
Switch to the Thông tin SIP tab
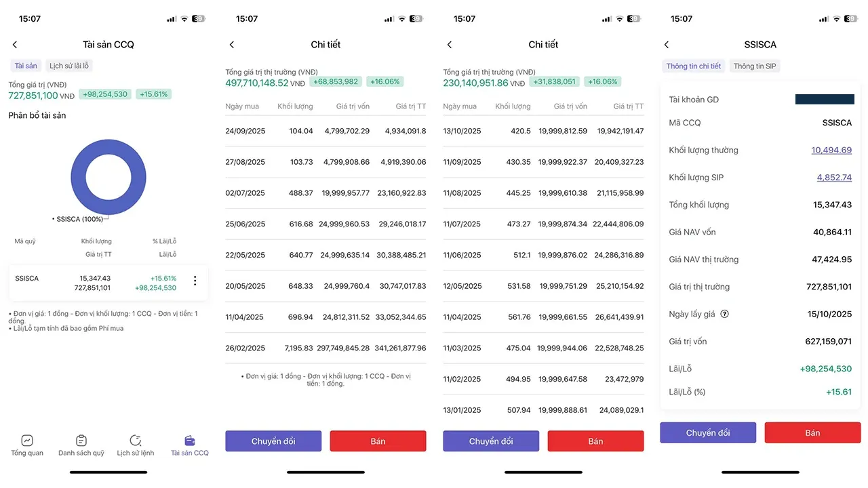[x=755, y=66]
